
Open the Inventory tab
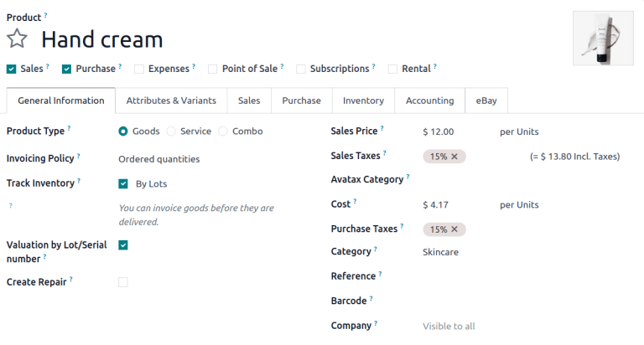[x=363, y=100]
